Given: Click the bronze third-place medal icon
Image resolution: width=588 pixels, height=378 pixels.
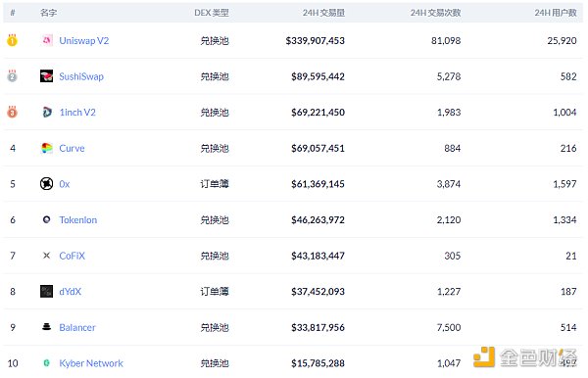Looking at the screenshot, I should [12, 112].
